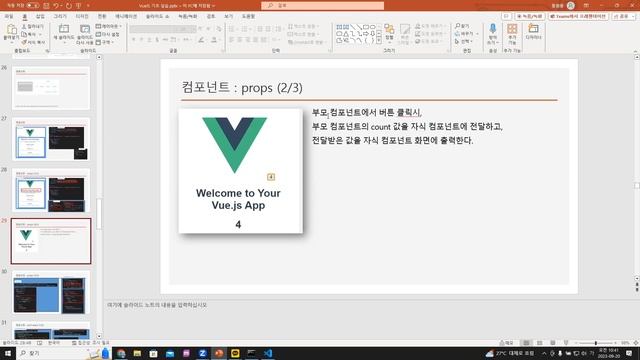Click the Reuse Slides icon
This screenshot has width=640, height=360.
point(85,29)
